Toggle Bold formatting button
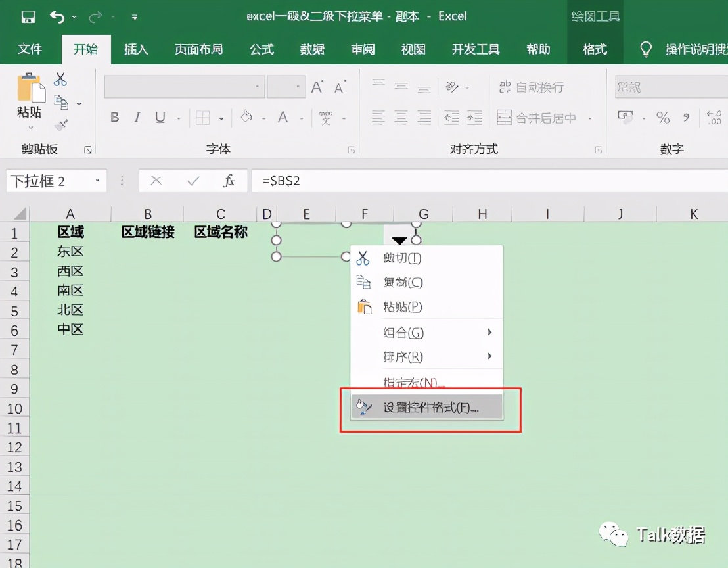The width and height of the screenshot is (728, 568). point(115,118)
